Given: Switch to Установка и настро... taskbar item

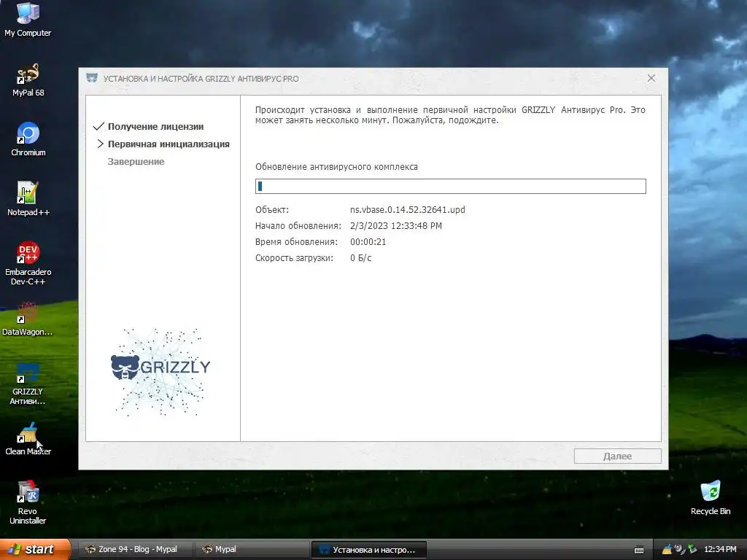Looking at the screenshot, I should [x=368, y=550].
